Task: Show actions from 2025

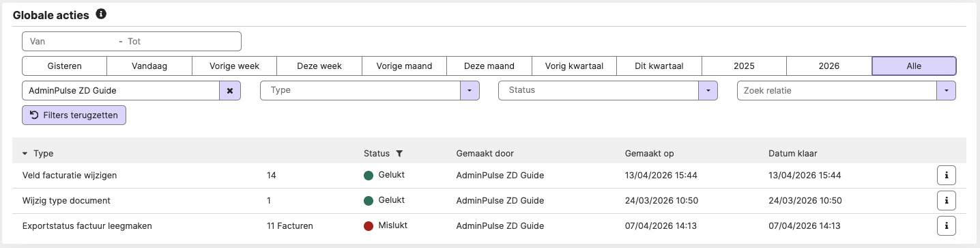Action: 744,66
